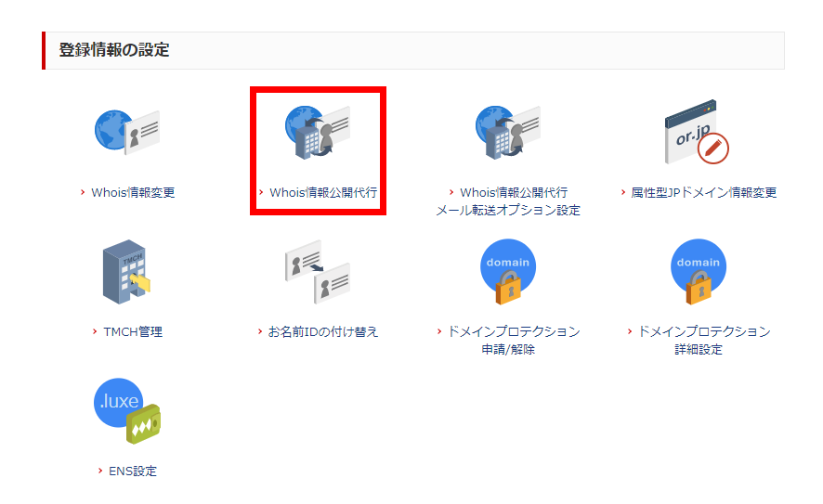The height and width of the screenshot is (504, 823).
Task: Click the two ID cards transfer icon
Action: (318, 272)
